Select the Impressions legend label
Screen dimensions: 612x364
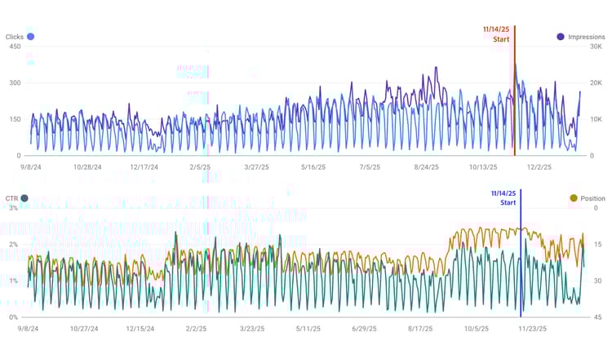586,37
